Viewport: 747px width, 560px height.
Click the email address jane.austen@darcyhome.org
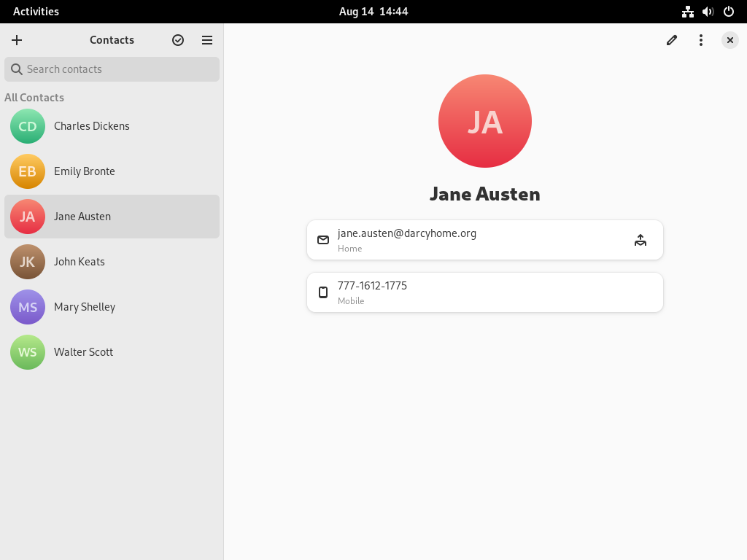[x=407, y=233]
